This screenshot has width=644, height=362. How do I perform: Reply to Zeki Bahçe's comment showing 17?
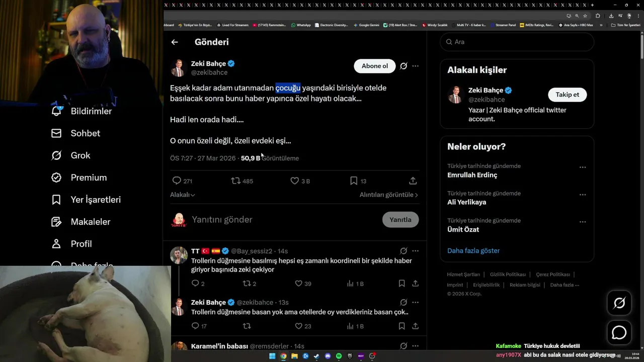pyautogui.click(x=195, y=326)
